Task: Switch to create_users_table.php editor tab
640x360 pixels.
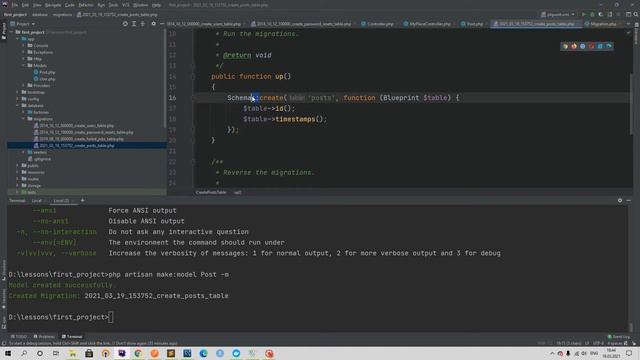Action: (204, 24)
